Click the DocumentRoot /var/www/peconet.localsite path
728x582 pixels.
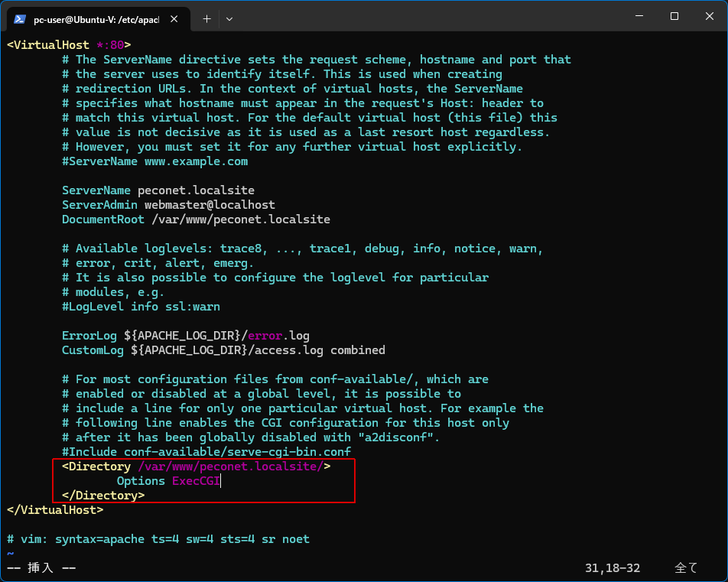(x=240, y=219)
